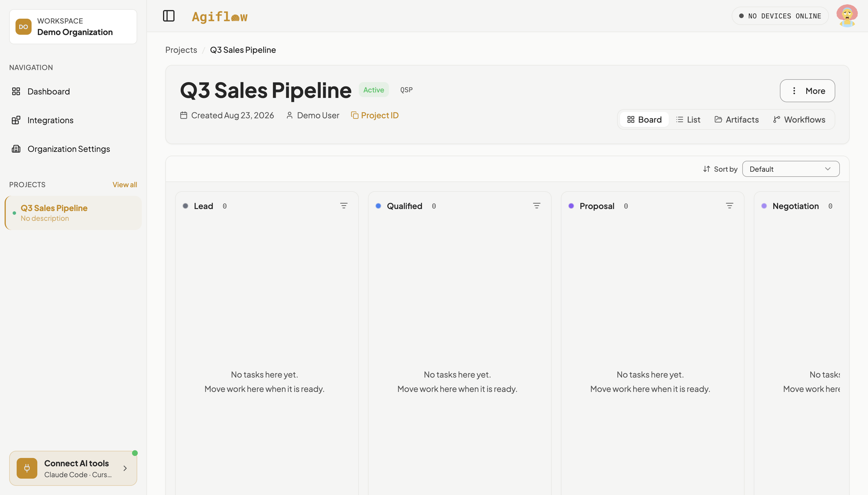Copy the Project ID link
The image size is (868, 495).
pos(375,115)
